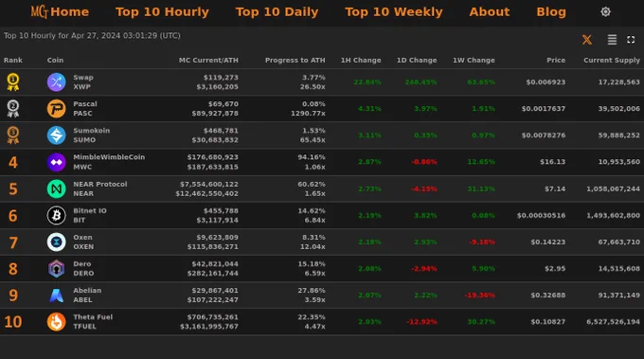Click the X (Twitter) share icon
Viewport: 644px width, 359px height.
587,40
